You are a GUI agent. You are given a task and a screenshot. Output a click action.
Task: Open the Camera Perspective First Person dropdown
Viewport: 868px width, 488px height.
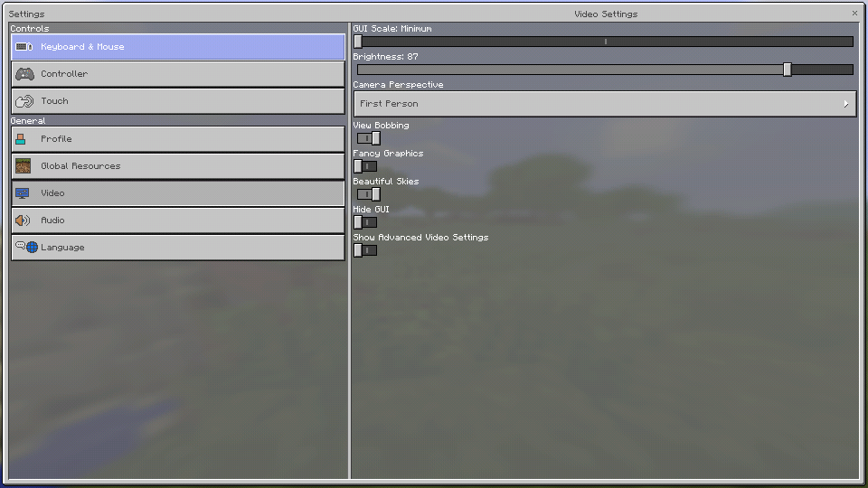pos(605,104)
